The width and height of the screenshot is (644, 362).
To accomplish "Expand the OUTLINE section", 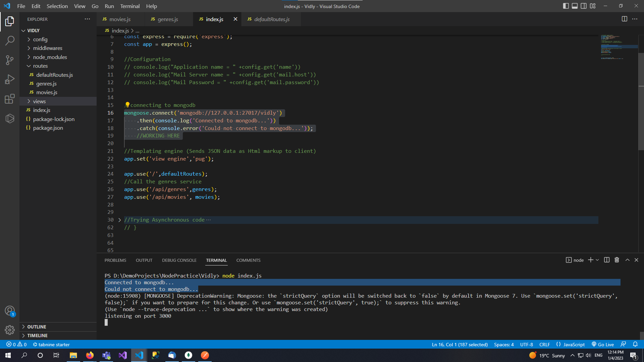I will coord(58,327).
